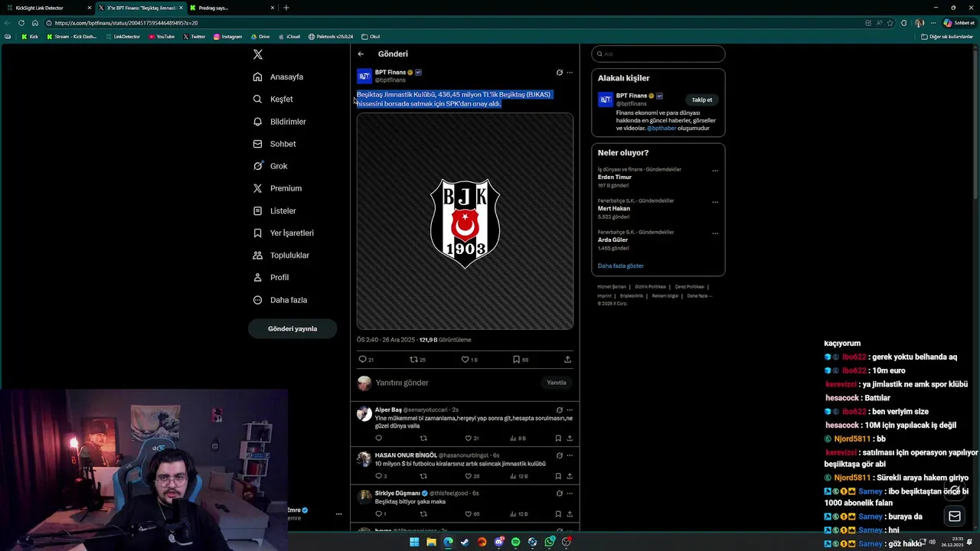The width and height of the screenshot is (980, 551).
Task: Switch to Predrag says tab
Action: tap(232, 8)
